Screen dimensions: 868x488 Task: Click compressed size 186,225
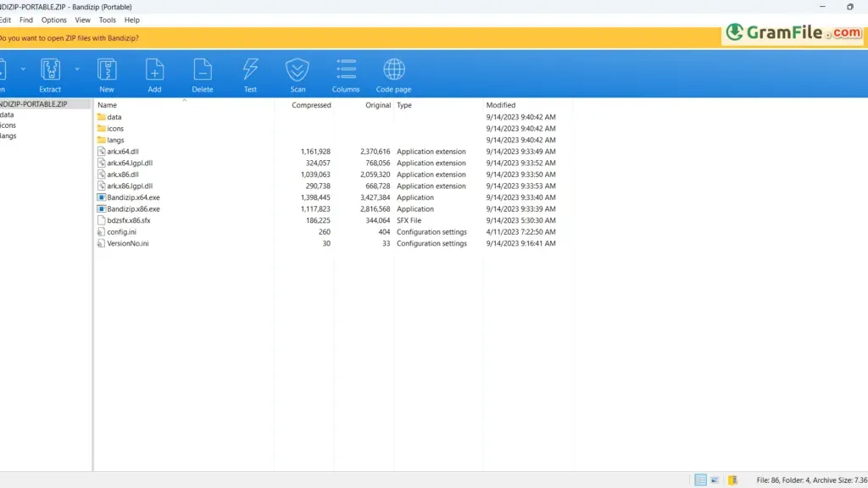(x=318, y=220)
